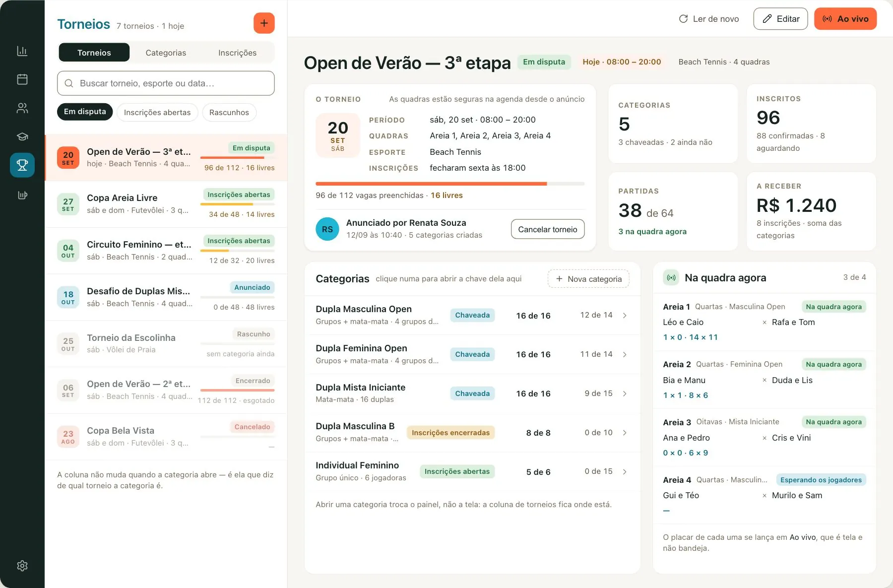Screen dimensions: 893x588
Task: Click the Ler de novo link
Action: pyautogui.click(x=709, y=19)
